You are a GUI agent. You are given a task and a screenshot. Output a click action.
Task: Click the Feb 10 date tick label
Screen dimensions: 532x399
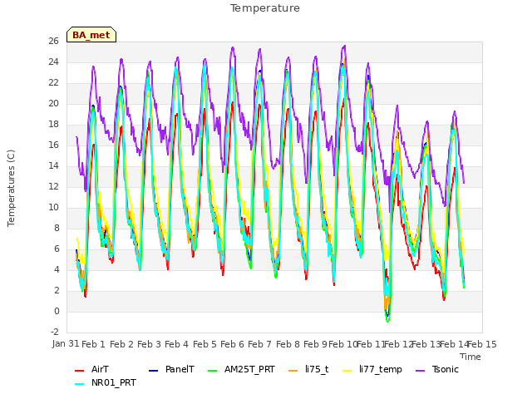[x=343, y=344]
